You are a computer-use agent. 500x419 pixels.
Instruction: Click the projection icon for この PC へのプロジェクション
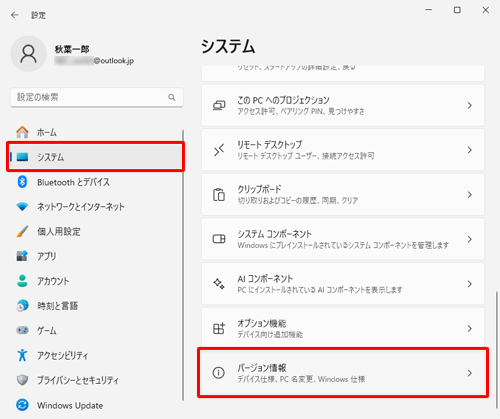[x=219, y=105]
